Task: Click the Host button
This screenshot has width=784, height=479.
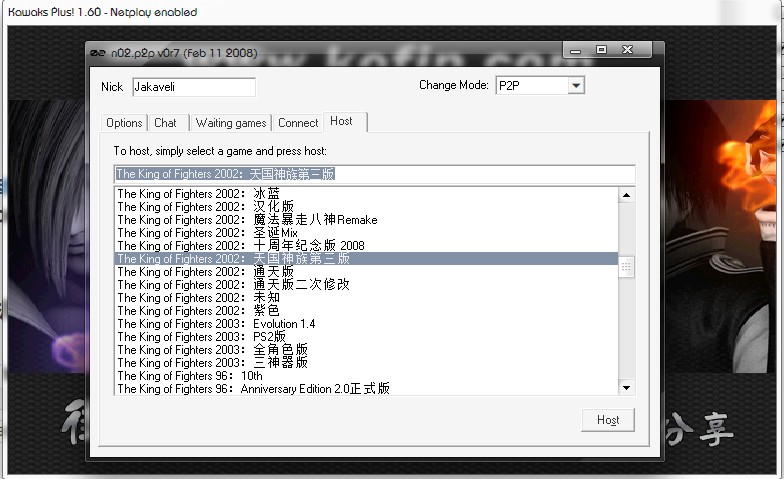Action: [x=608, y=420]
